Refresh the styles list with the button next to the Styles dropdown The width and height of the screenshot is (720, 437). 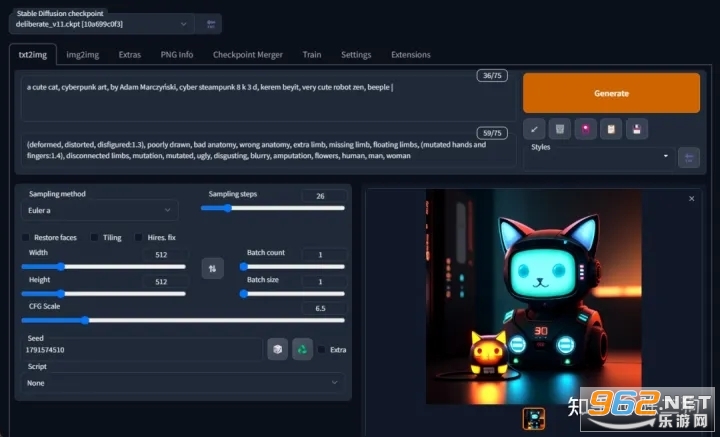[689, 158]
